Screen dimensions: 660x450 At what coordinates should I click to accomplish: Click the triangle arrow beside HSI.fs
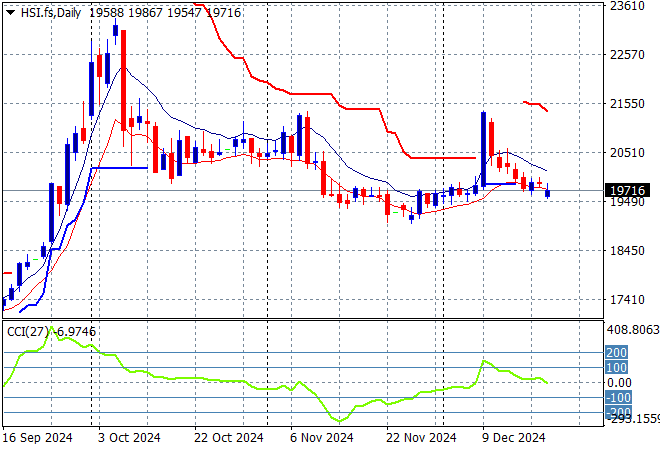pos(10,12)
